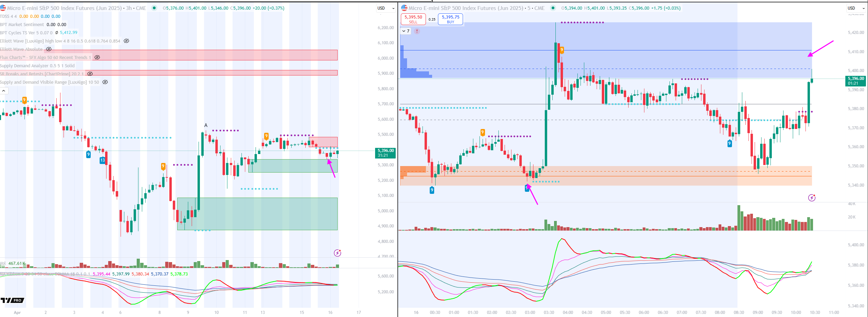Click the US flag symbol icon on 3h chart
Screen dimensions: 868x317
tap(3, 8)
